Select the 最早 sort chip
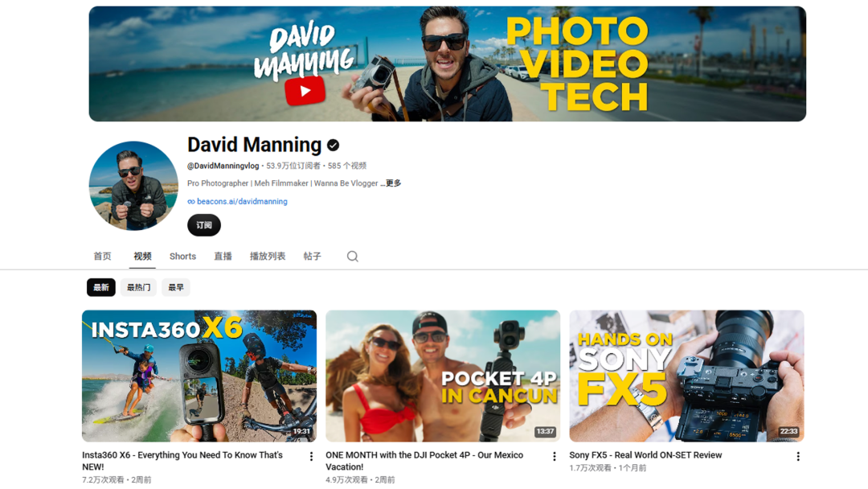The height and width of the screenshot is (489, 868). 175,287
